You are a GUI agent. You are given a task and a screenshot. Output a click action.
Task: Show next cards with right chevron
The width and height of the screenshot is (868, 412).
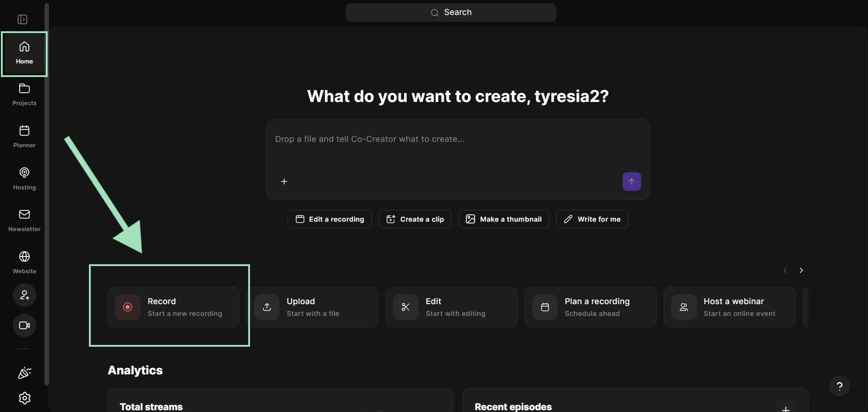(801, 270)
